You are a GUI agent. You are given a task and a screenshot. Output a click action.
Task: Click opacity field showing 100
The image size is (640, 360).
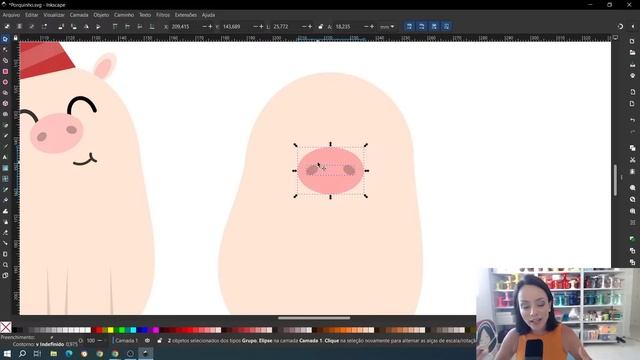(91, 340)
